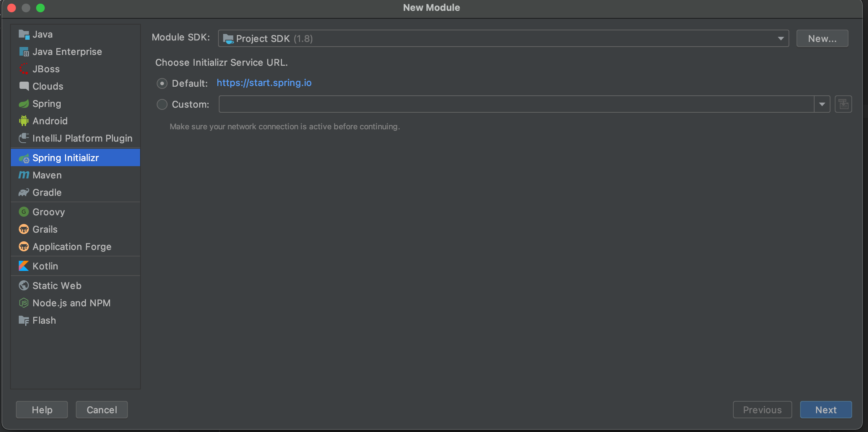Click the Java module type icon
The width and height of the screenshot is (868, 432).
(x=24, y=34)
